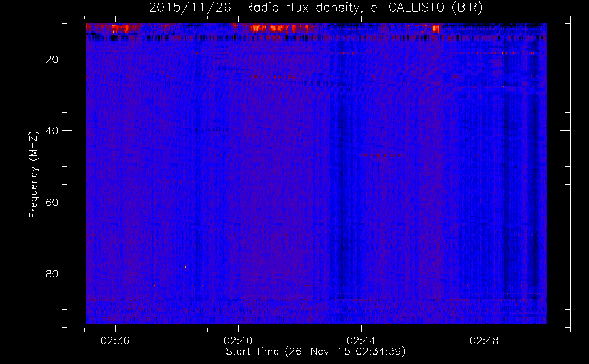
Task: Click the bright orange burst near 02:46 at top
Action: tap(436, 28)
